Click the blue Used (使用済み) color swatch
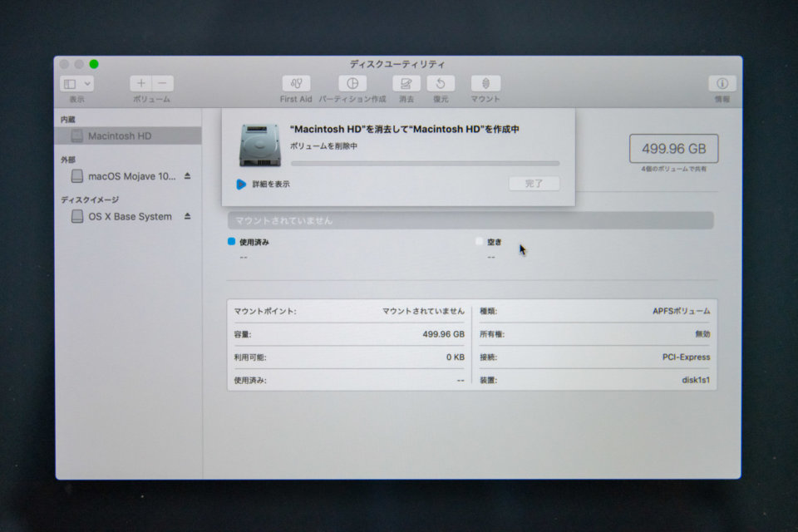Viewport: 798px width, 532px height. (232, 241)
